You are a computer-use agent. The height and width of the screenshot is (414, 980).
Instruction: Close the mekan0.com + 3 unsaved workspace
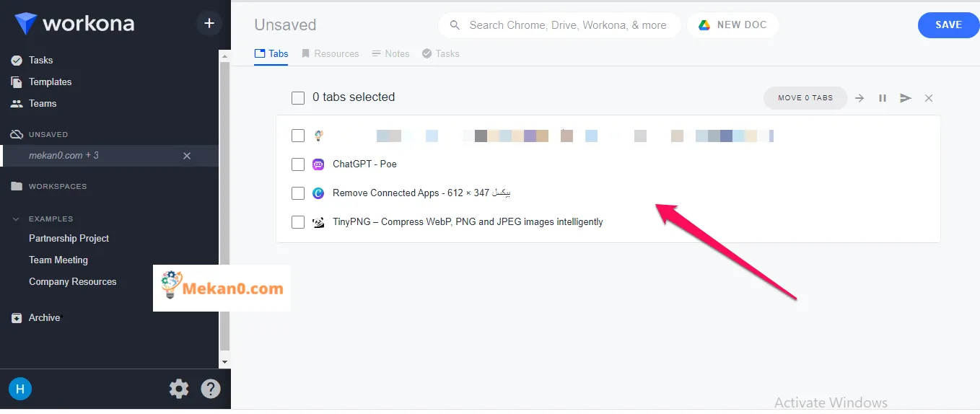[187, 156]
